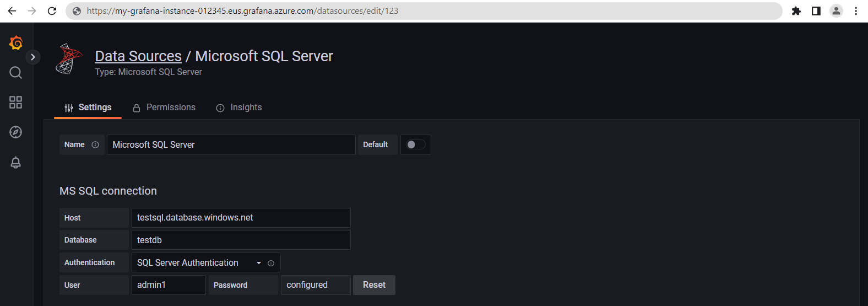Screen dimensions: 868x306
Task: Click the configured password field
Action: [316, 285]
